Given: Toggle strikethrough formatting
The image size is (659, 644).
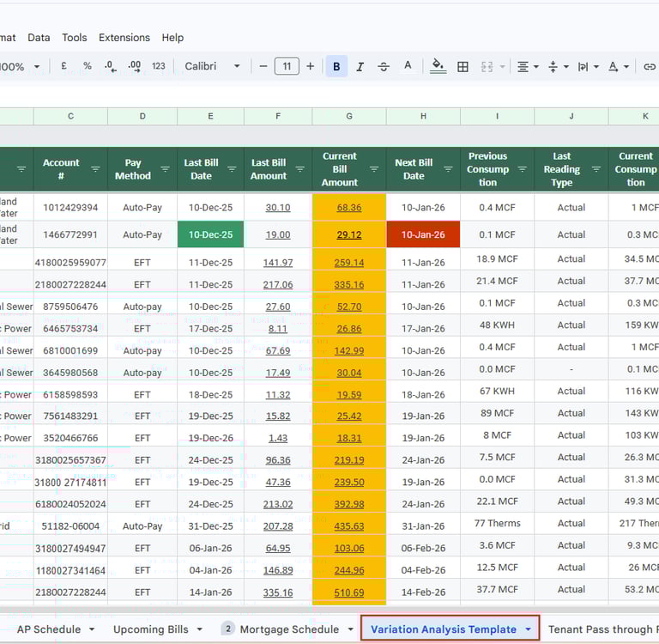Looking at the screenshot, I should 384,66.
